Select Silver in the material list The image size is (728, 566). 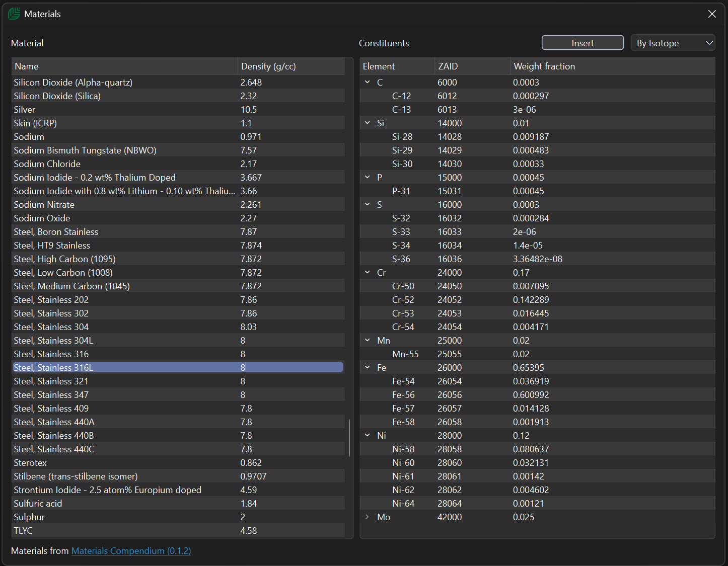[178, 109]
